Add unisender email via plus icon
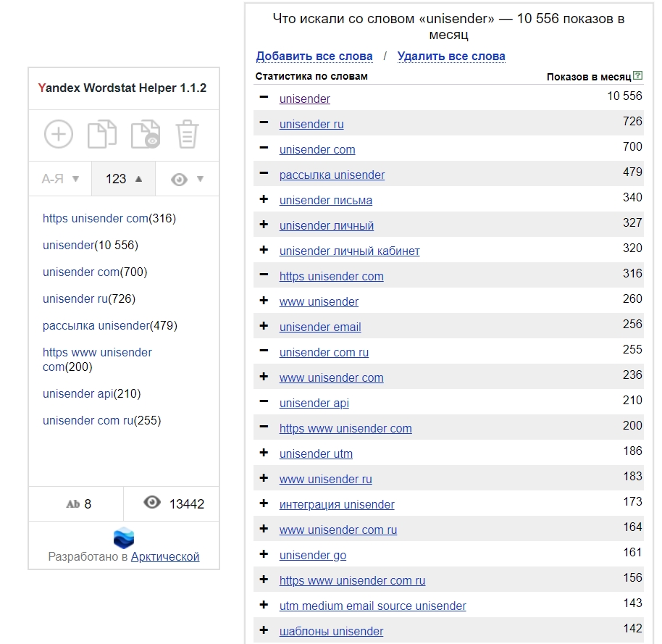Screen dimensions: 662x644 click(264, 325)
